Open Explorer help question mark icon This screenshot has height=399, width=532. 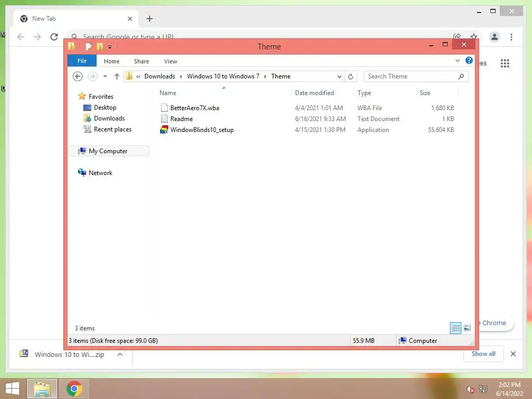click(469, 60)
